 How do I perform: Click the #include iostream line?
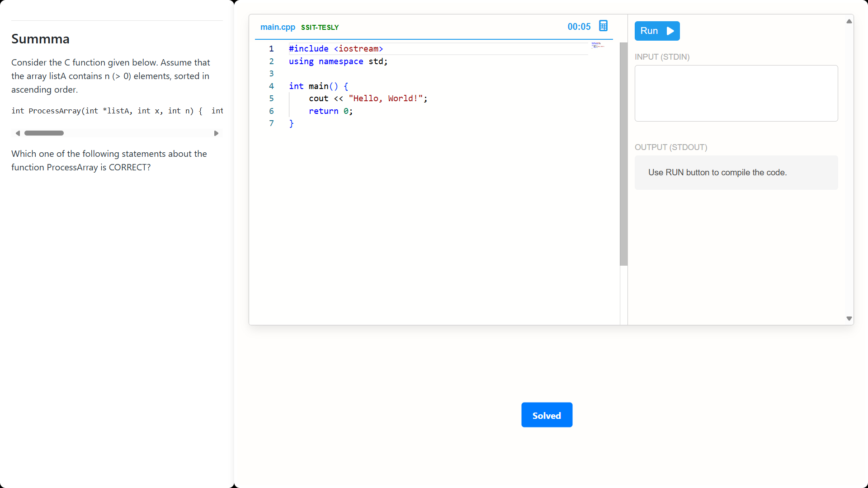[335, 49]
